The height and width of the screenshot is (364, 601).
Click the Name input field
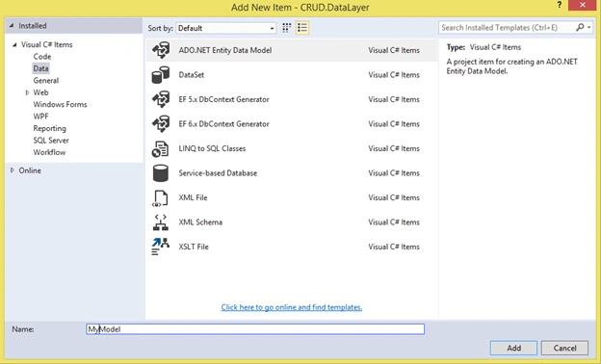coord(255,329)
